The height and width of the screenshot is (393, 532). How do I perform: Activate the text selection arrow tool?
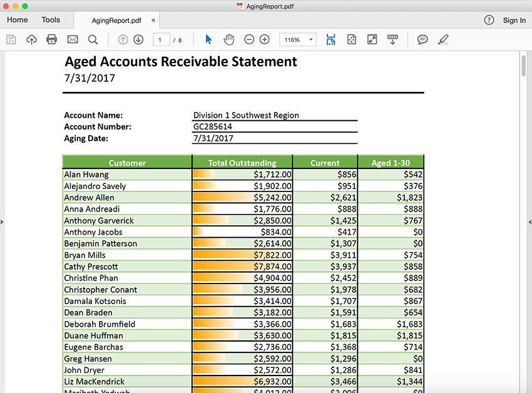click(x=208, y=39)
